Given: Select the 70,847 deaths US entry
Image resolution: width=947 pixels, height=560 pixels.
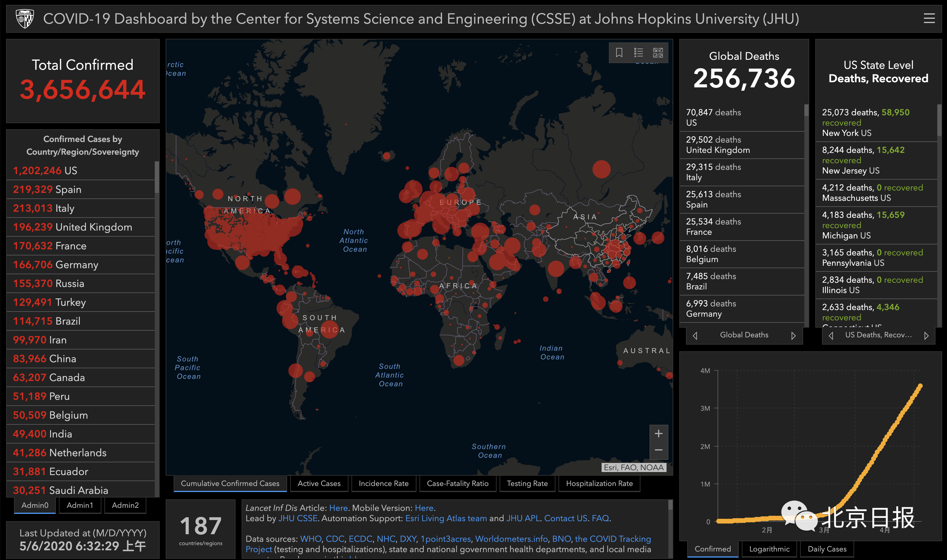Looking at the screenshot, I should coord(742,117).
